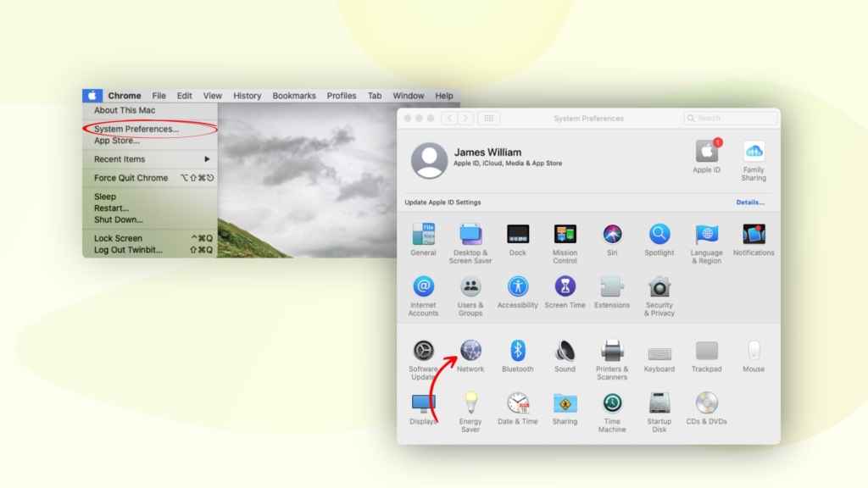Click the forward navigation arrow
868x488 pixels.
(x=465, y=118)
